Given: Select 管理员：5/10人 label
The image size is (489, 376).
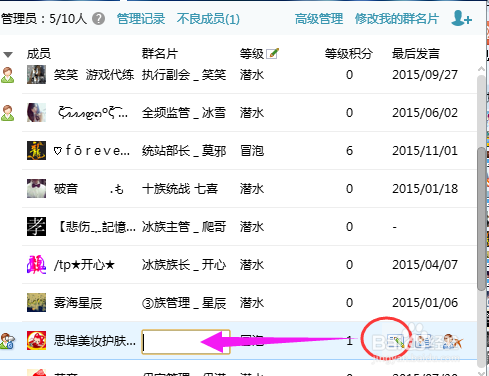Looking at the screenshot, I should click(44, 19).
